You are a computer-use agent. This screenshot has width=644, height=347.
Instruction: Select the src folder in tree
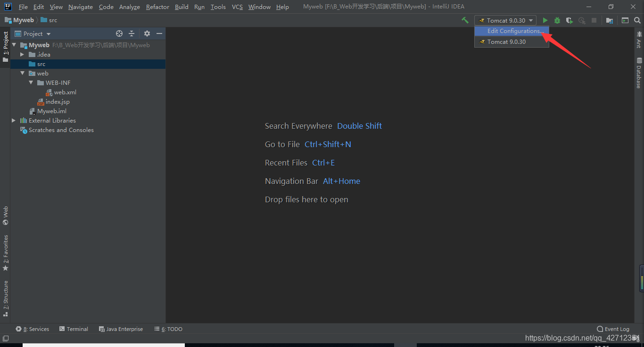pyautogui.click(x=88, y=64)
